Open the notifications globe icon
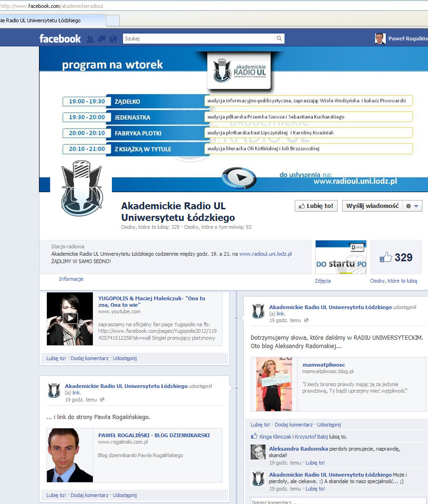Screen dimensions: 428x504 tap(113, 39)
